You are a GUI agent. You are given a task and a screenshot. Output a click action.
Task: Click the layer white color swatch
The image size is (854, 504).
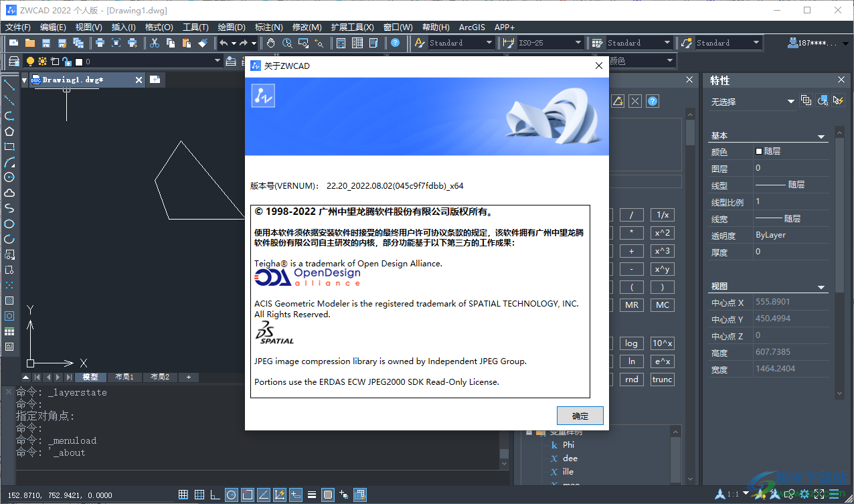79,62
